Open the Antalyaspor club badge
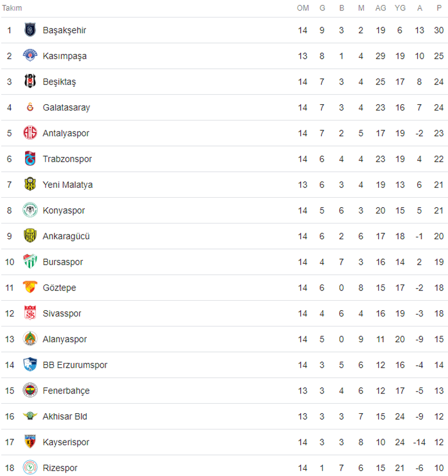448x476 pixels. point(29,133)
